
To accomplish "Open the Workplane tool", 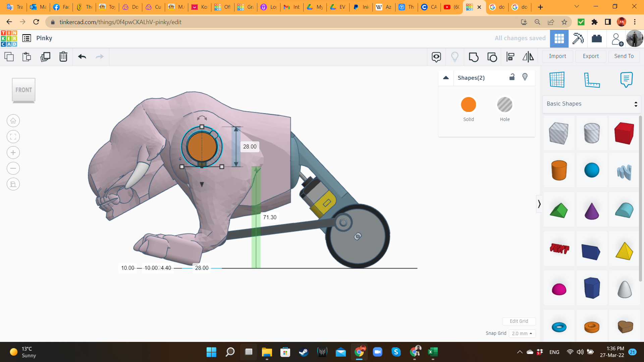I will [557, 80].
